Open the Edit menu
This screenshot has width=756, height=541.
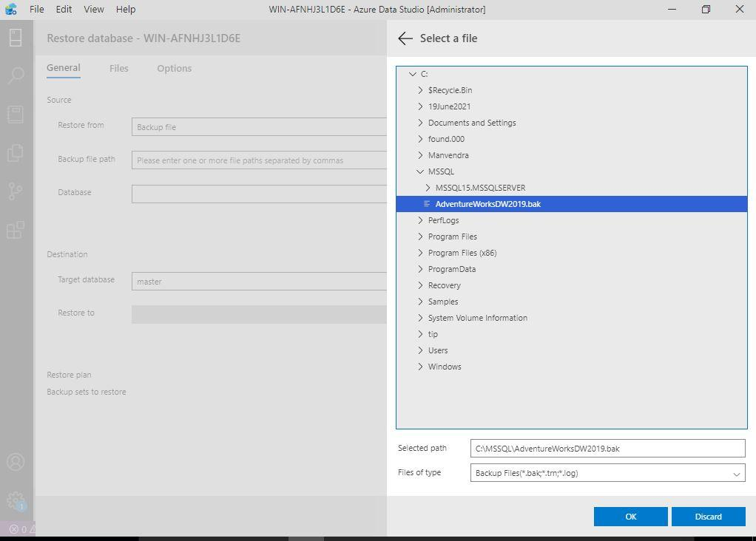[x=64, y=9]
